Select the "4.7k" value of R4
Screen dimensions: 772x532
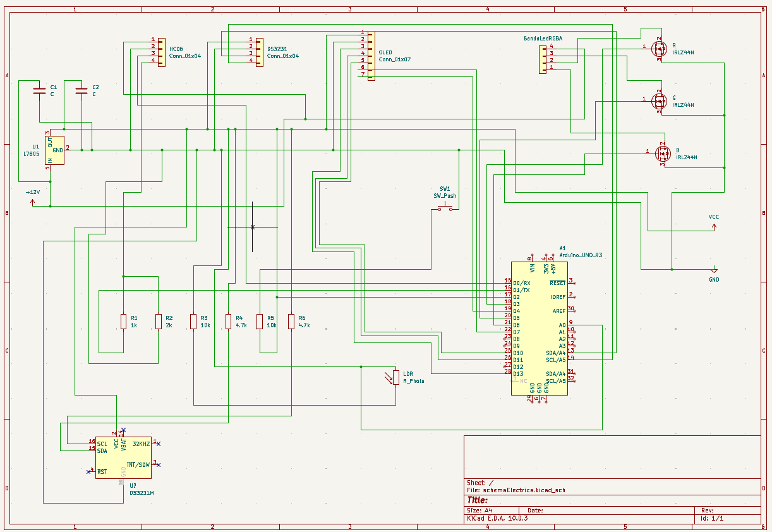tap(241, 325)
